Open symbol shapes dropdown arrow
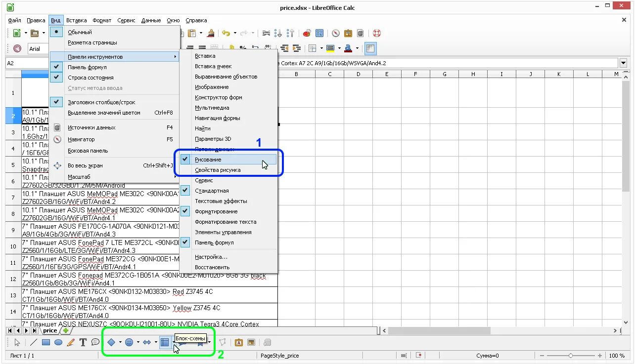Screen dimensions: 635x364 tap(138, 342)
